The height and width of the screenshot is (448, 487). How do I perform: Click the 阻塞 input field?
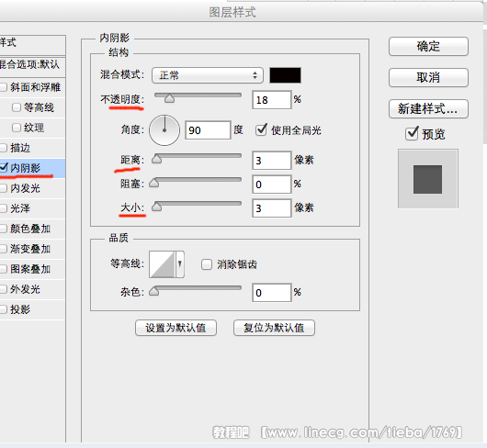click(272, 185)
